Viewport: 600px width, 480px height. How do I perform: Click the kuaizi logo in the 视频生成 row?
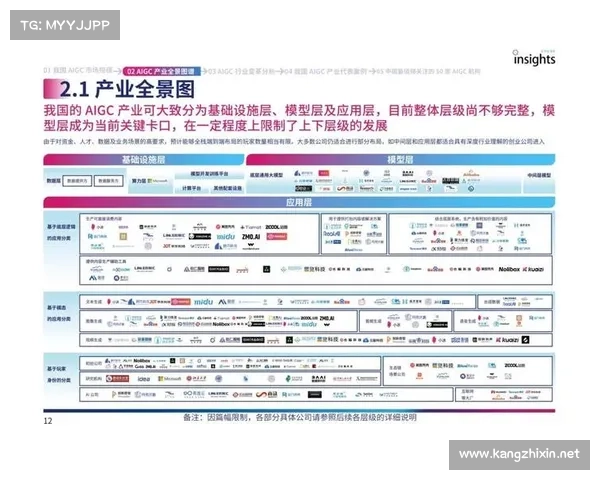[507, 340]
